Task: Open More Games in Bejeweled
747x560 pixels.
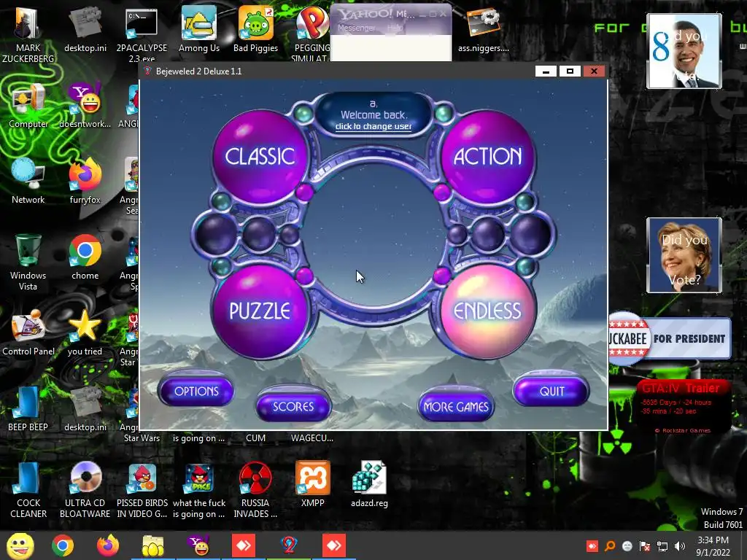Action: [x=456, y=406]
